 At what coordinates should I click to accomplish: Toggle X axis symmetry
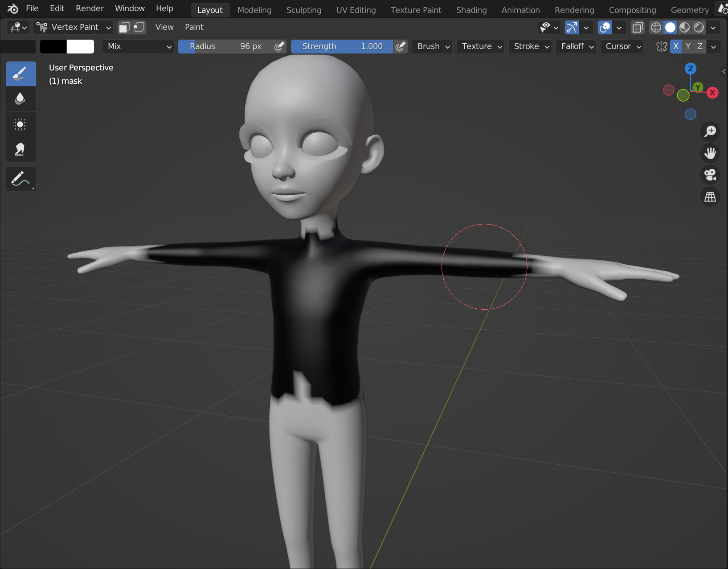click(x=675, y=46)
